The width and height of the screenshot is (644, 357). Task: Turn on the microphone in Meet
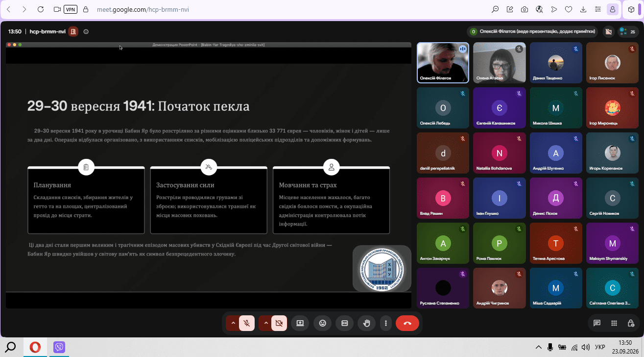[247, 323]
